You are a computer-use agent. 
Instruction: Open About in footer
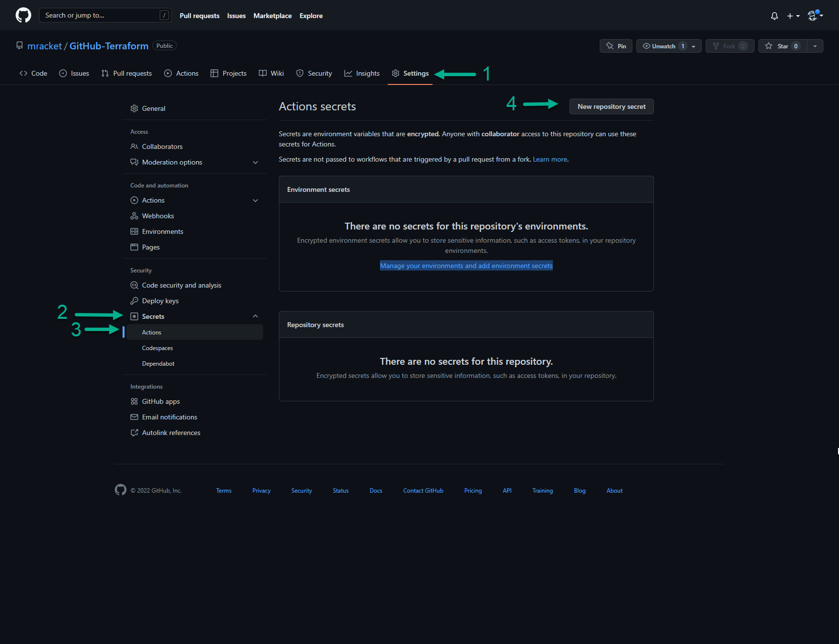614,491
